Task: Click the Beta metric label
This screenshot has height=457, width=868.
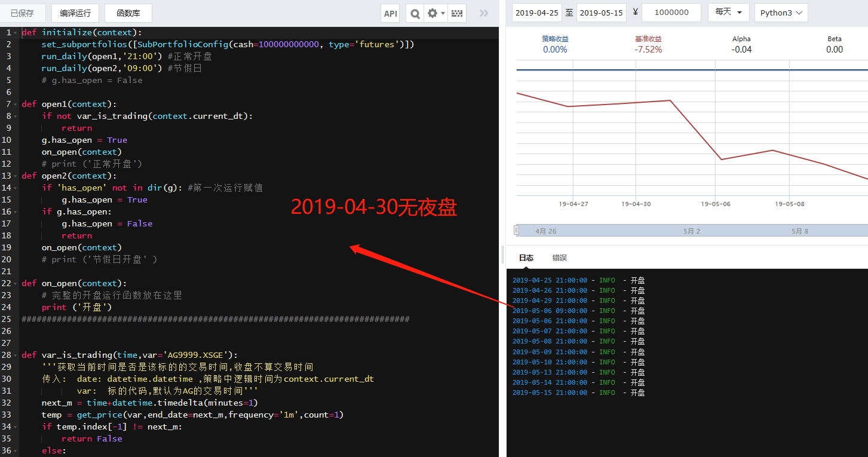Action: point(835,39)
